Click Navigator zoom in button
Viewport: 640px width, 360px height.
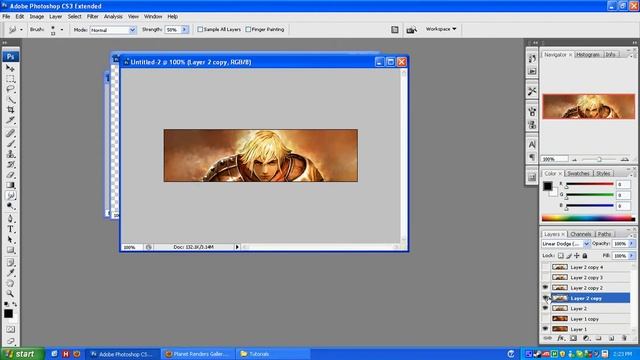pos(625,159)
